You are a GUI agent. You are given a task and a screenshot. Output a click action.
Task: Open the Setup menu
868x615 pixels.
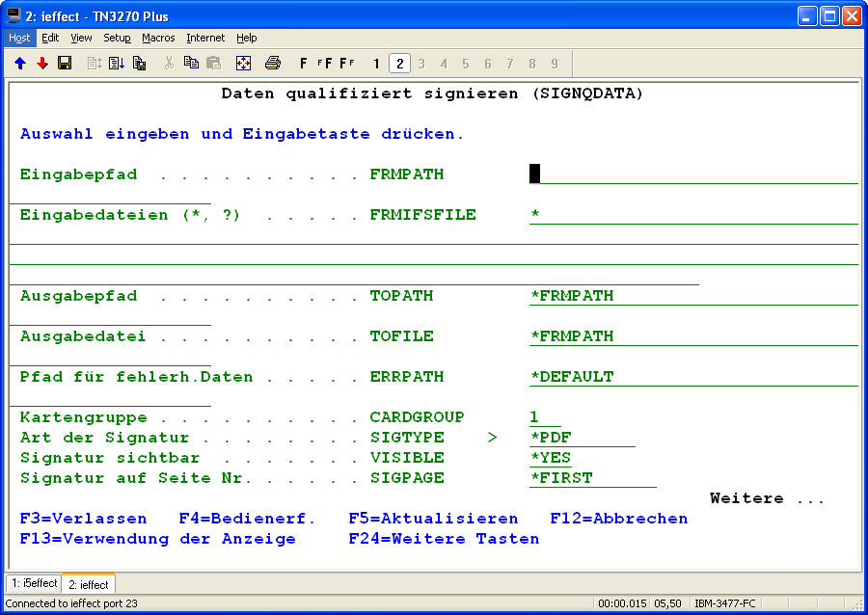point(117,38)
